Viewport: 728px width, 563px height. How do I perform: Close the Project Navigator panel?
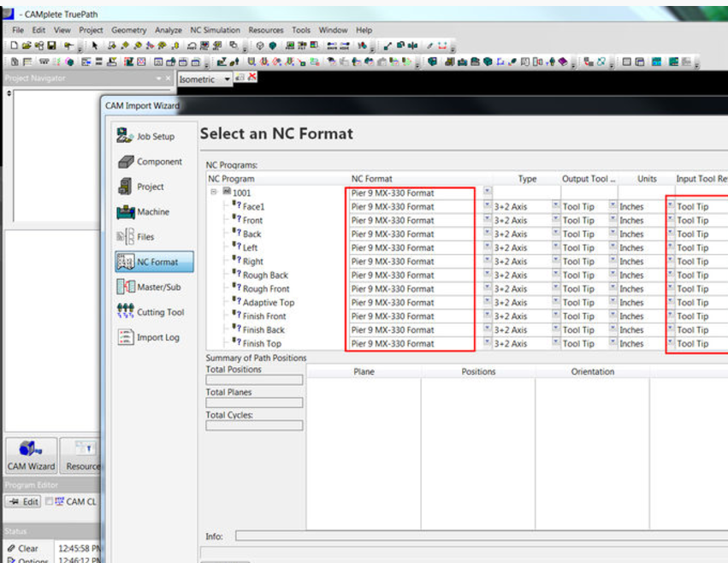[168, 79]
